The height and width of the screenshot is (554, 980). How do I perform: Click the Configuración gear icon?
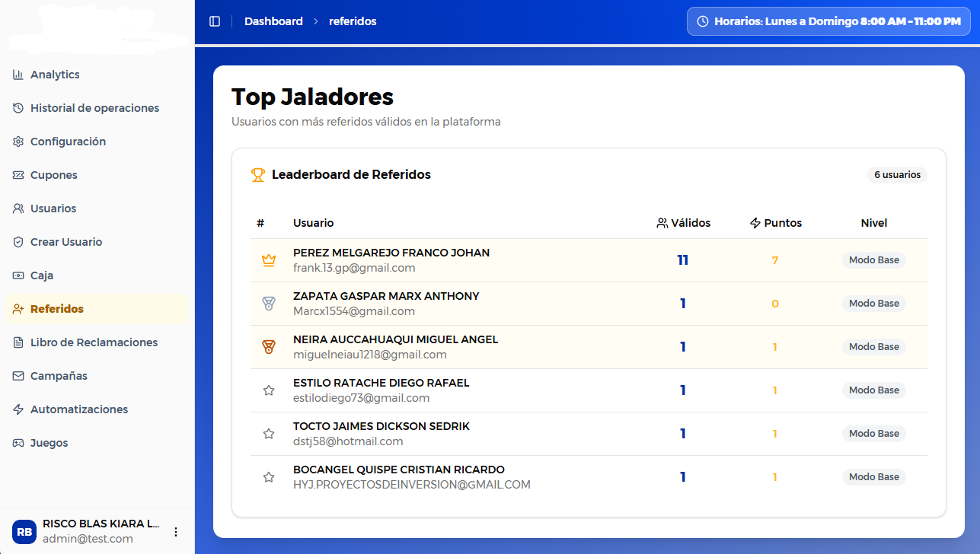(x=18, y=142)
